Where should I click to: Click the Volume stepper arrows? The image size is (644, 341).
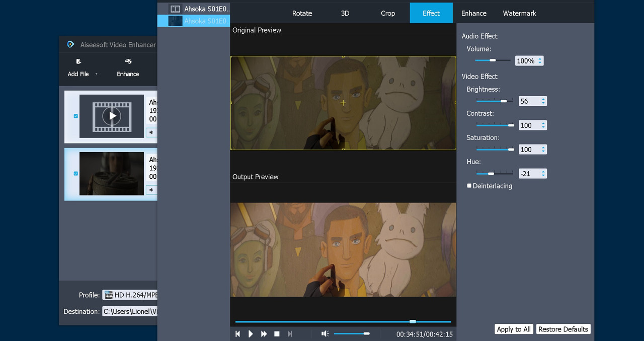coord(540,61)
